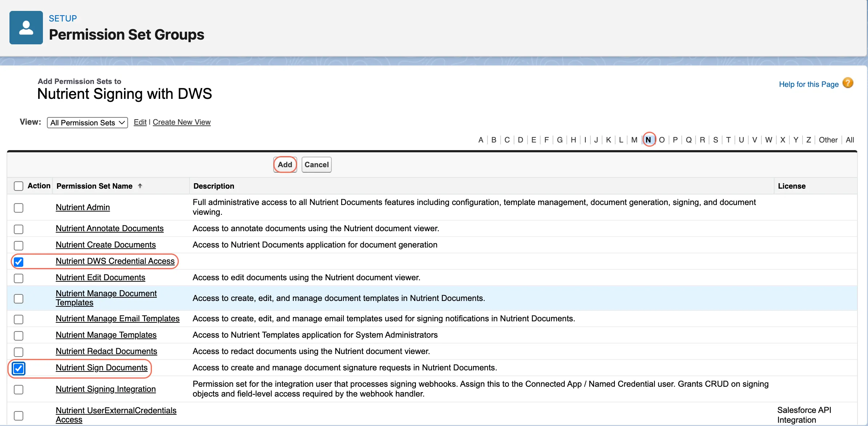Check the Nutrient Admin checkbox
Viewport: 868px width, 426px height.
click(x=19, y=208)
